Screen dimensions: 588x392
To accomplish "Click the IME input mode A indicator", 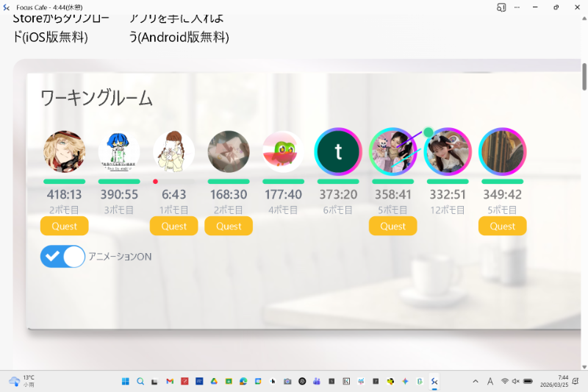I will (x=490, y=382).
